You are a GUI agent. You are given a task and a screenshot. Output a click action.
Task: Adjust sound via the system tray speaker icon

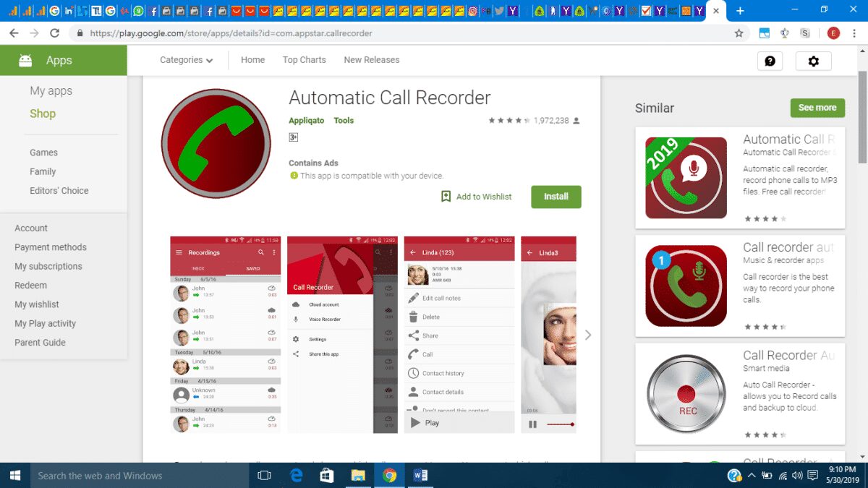(796, 476)
